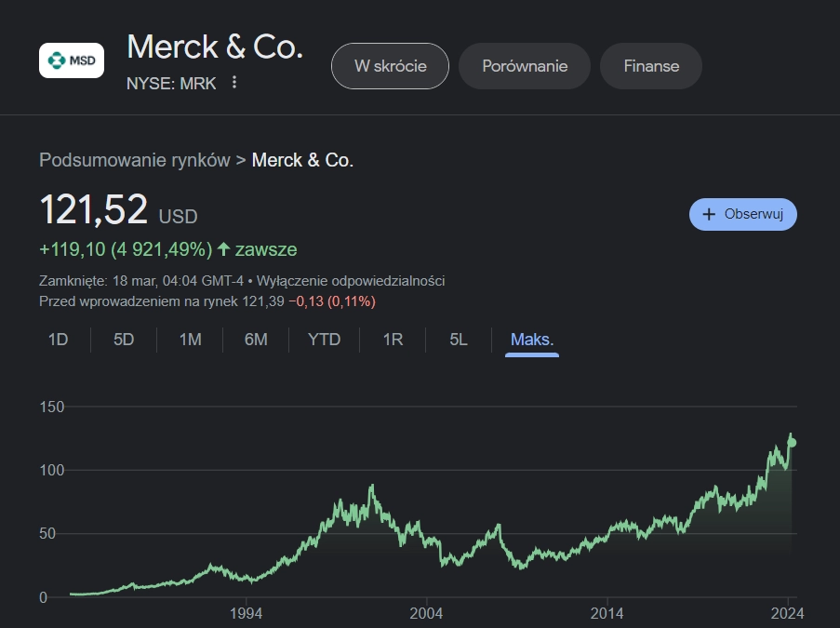Click the Podsumowanie rynków breadcrumb link
This screenshot has height=628, width=840.
tap(135, 160)
